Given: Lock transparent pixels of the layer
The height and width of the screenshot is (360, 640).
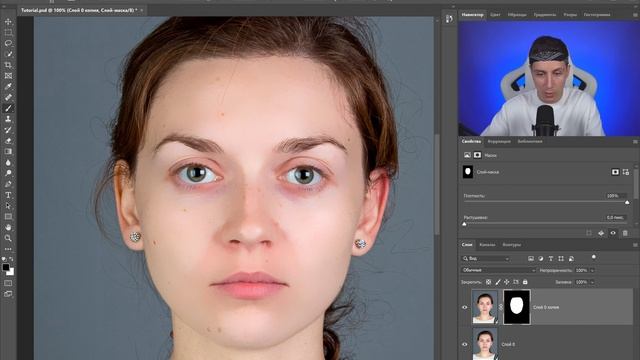Looking at the screenshot, I should [x=488, y=282].
